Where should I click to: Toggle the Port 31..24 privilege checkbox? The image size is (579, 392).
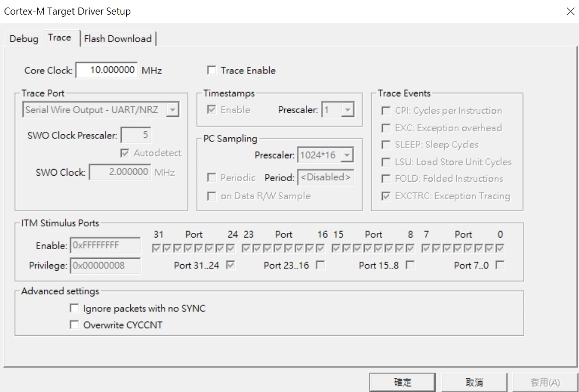231,265
